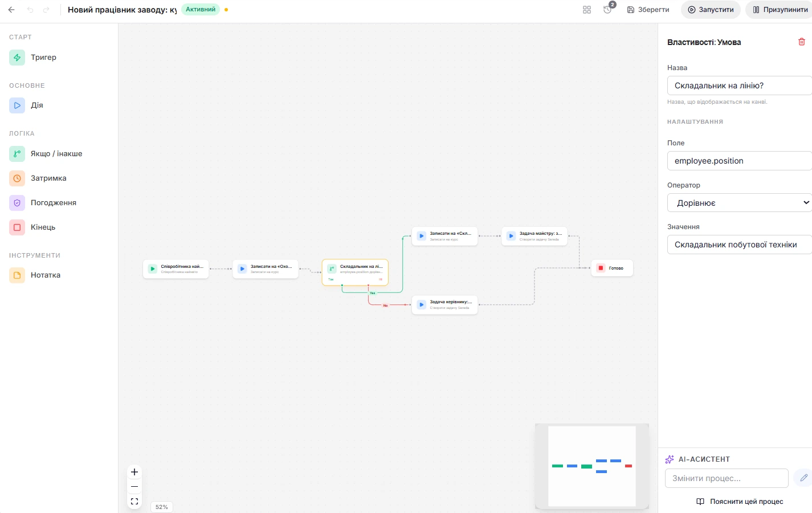
Task: Select the Записати на «Скл... node
Action: pos(444,236)
